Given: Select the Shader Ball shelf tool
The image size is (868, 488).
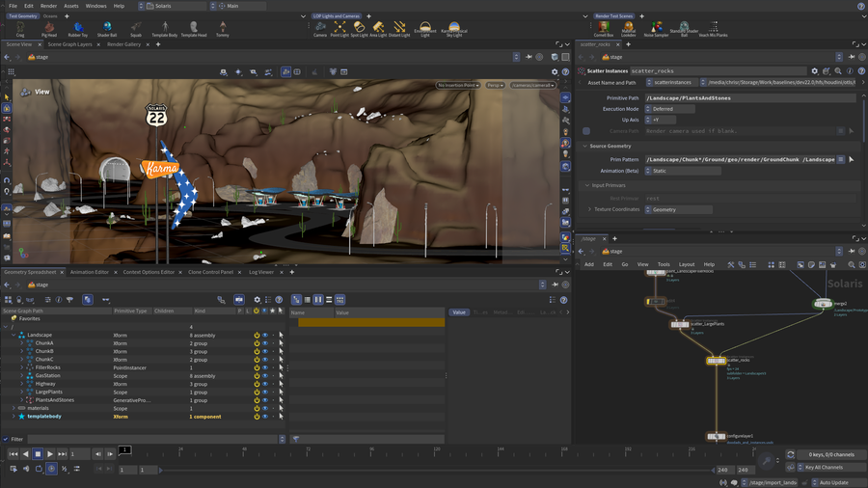Looking at the screenshot, I should [107, 29].
